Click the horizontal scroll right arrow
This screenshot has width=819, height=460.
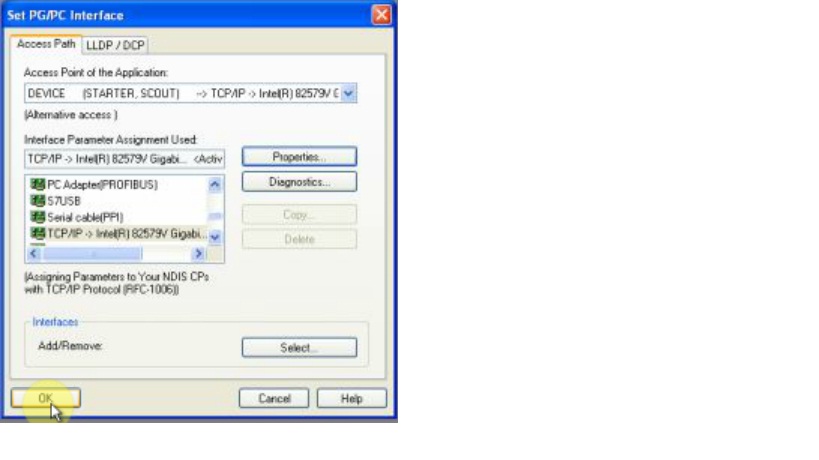pos(198,254)
